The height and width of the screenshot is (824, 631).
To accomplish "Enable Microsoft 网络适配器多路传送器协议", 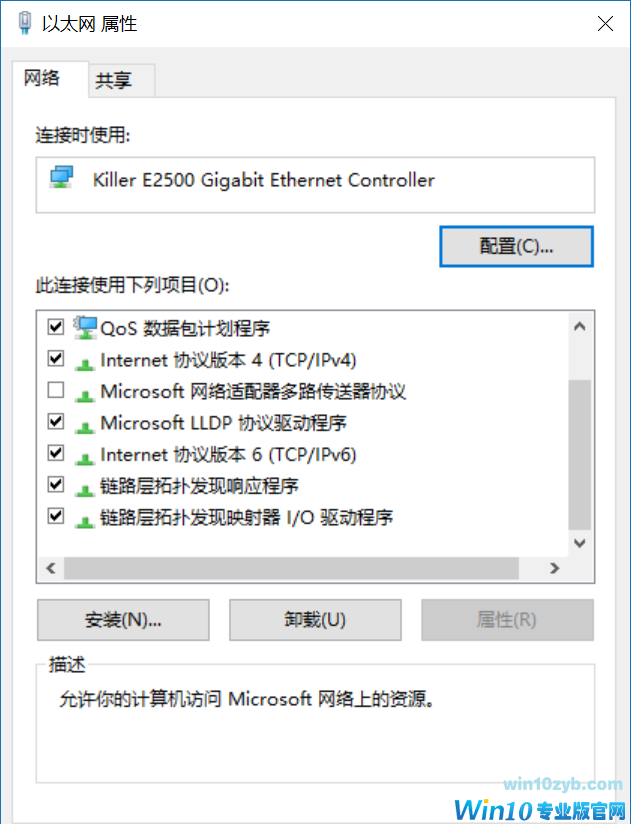I will coord(55,390).
